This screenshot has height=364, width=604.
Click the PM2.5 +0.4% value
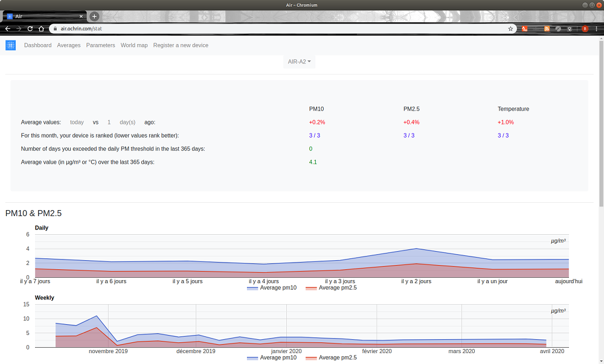(411, 122)
